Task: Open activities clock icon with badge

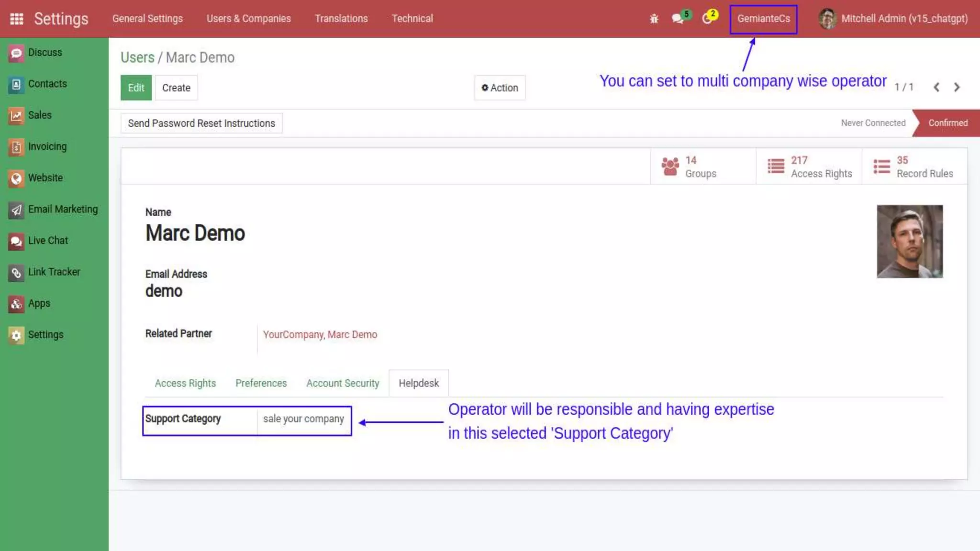Action: point(707,19)
